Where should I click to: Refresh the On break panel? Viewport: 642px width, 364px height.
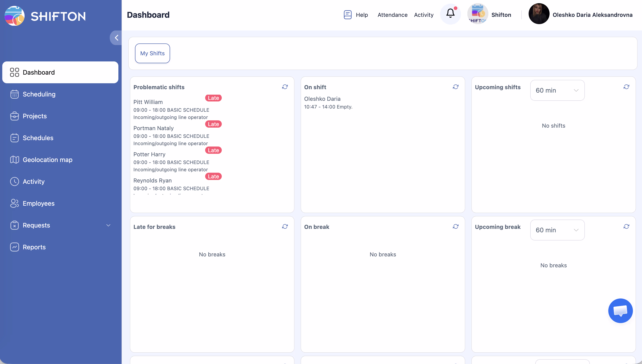click(455, 227)
